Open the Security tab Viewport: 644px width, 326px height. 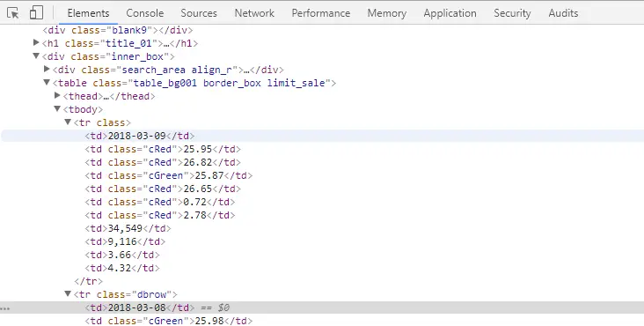pyautogui.click(x=512, y=13)
